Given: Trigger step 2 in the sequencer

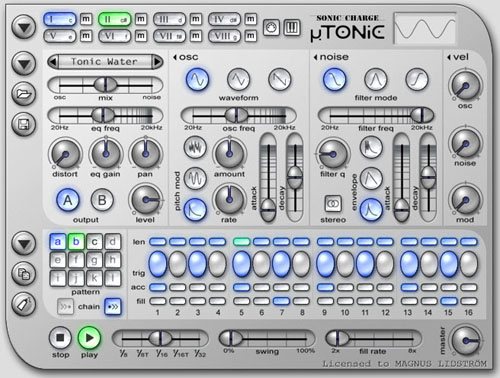Looking at the screenshot, I should coord(178,264).
